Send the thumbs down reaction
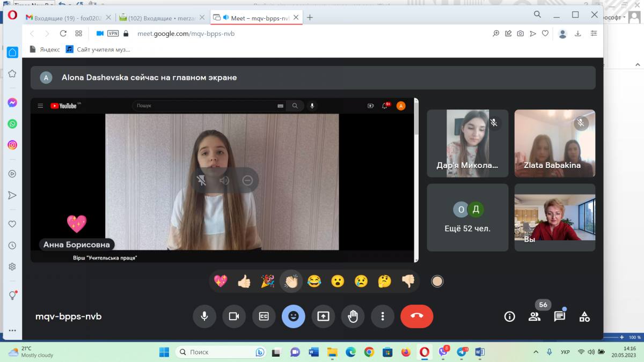This screenshot has width=644, height=362. [x=408, y=281]
